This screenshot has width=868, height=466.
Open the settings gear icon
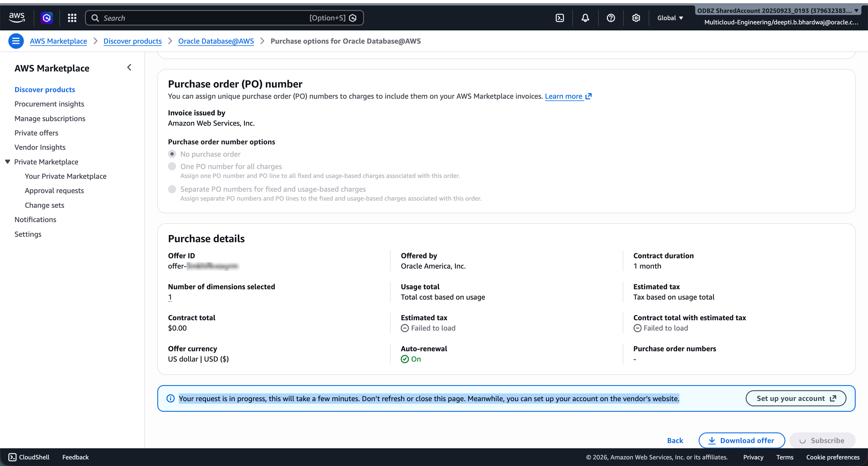coord(636,18)
